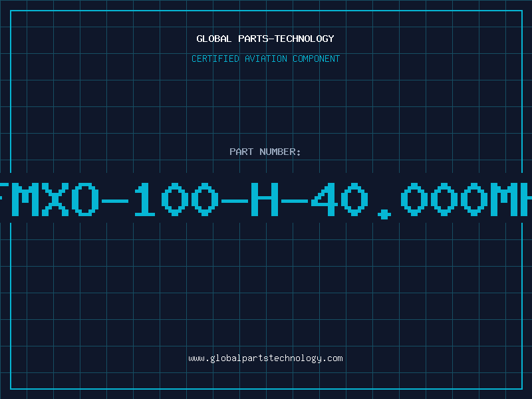Click the GLOBAL PARTS-TECHNOLOGY company title
The width and height of the screenshot is (532, 399).
(x=265, y=39)
